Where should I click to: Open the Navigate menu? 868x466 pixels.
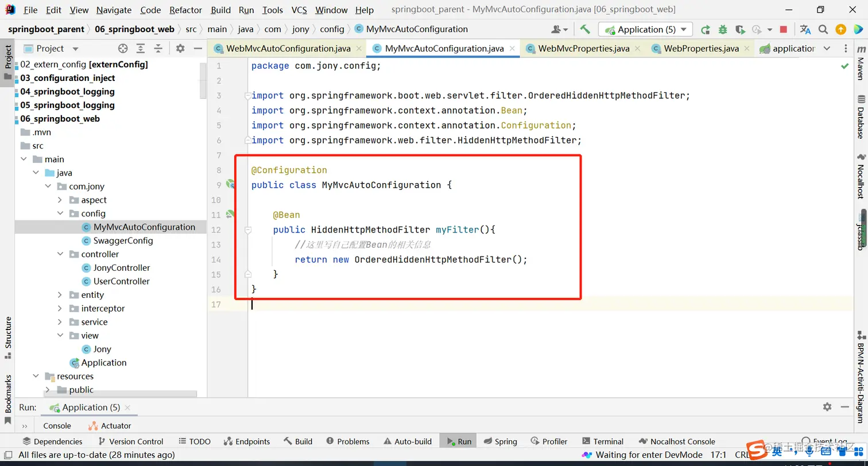(114, 10)
